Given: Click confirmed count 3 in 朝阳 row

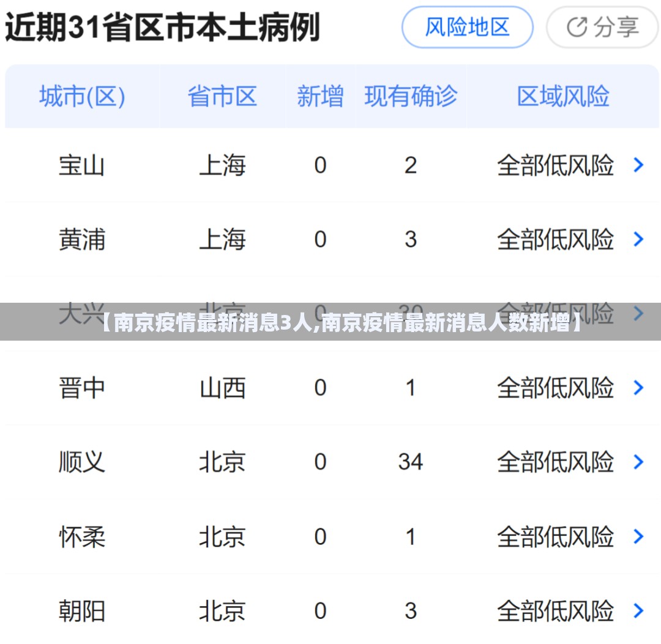Looking at the screenshot, I should 411,611.
